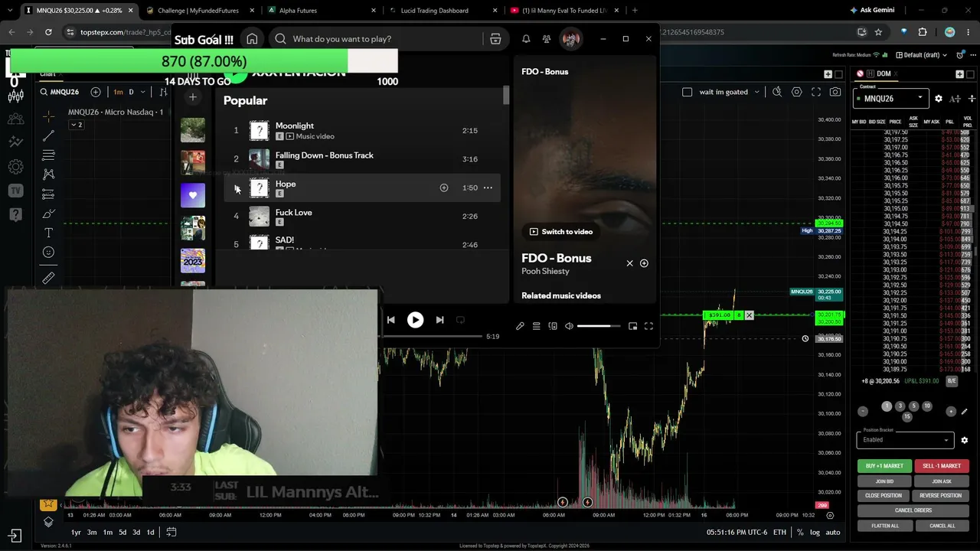Open chart settings hexagon icon
Viewport: 980px width, 551px height.
click(x=797, y=92)
